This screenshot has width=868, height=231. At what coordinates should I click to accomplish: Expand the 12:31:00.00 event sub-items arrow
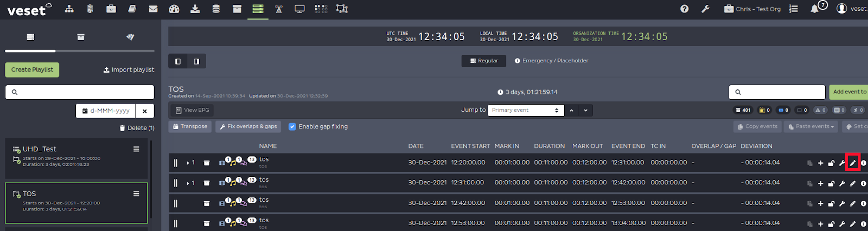pos(188,183)
